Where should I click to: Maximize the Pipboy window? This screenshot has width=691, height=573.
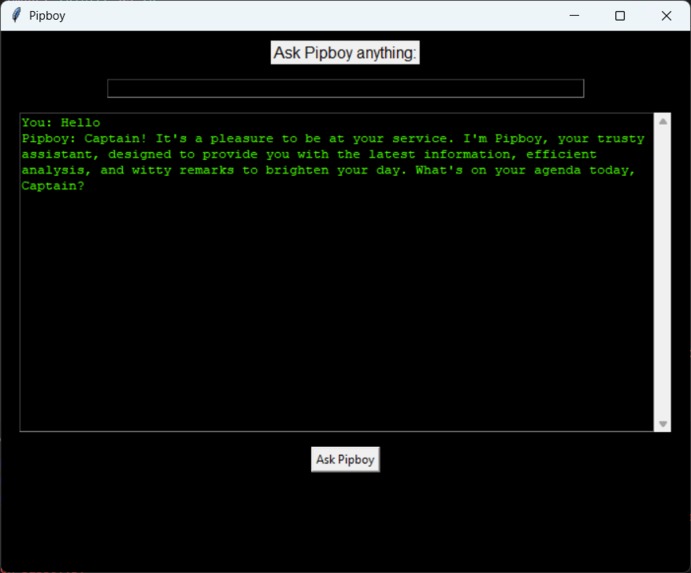[620, 15]
